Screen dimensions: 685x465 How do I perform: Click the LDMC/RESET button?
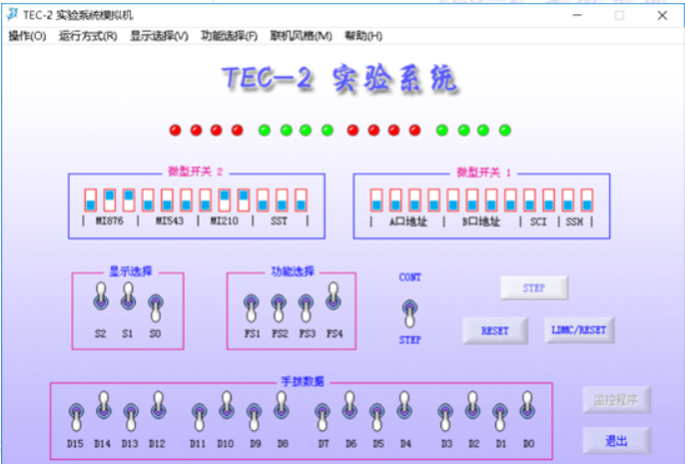pos(579,330)
